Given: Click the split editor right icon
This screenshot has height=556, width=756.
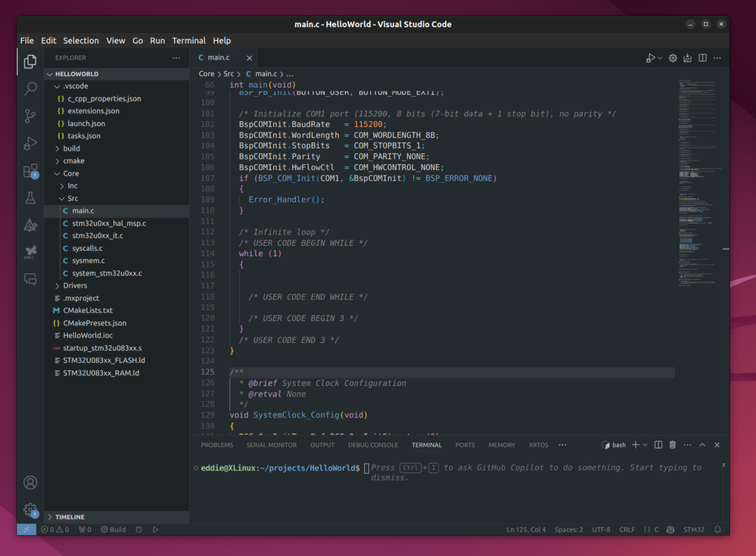Looking at the screenshot, I should [x=702, y=57].
